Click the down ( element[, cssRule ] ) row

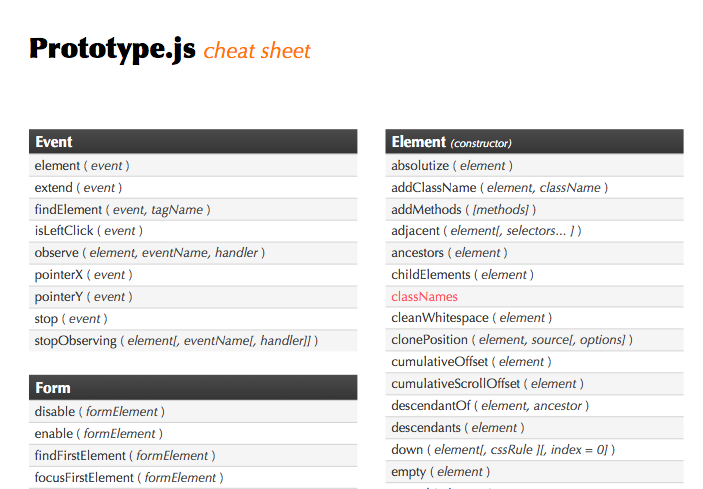(534, 450)
